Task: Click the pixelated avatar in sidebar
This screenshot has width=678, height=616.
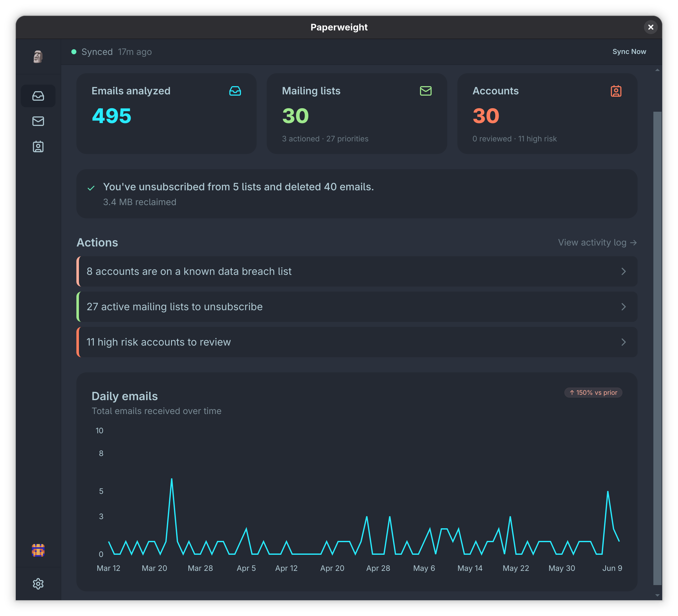Action: tap(38, 550)
